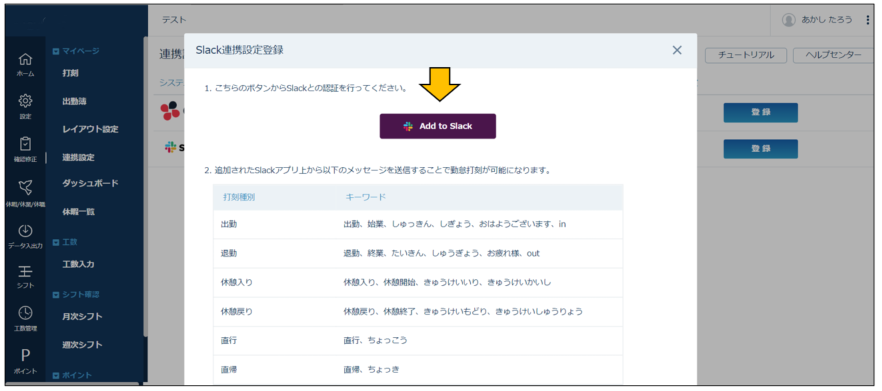Image resolution: width=882 pixels, height=391 pixels.
Task: Click keywords ending with きゅうけいしゅうりょう
Action: tap(463, 311)
